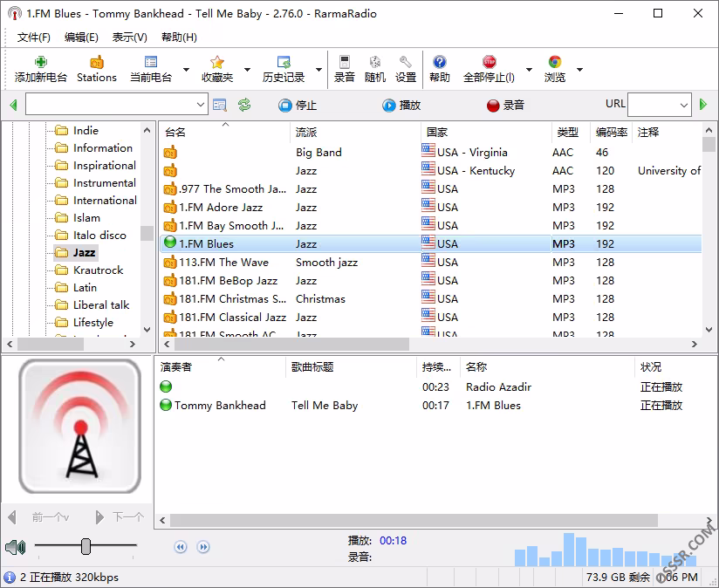Click in the station address input field
The image size is (719, 588).
coord(110,105)
